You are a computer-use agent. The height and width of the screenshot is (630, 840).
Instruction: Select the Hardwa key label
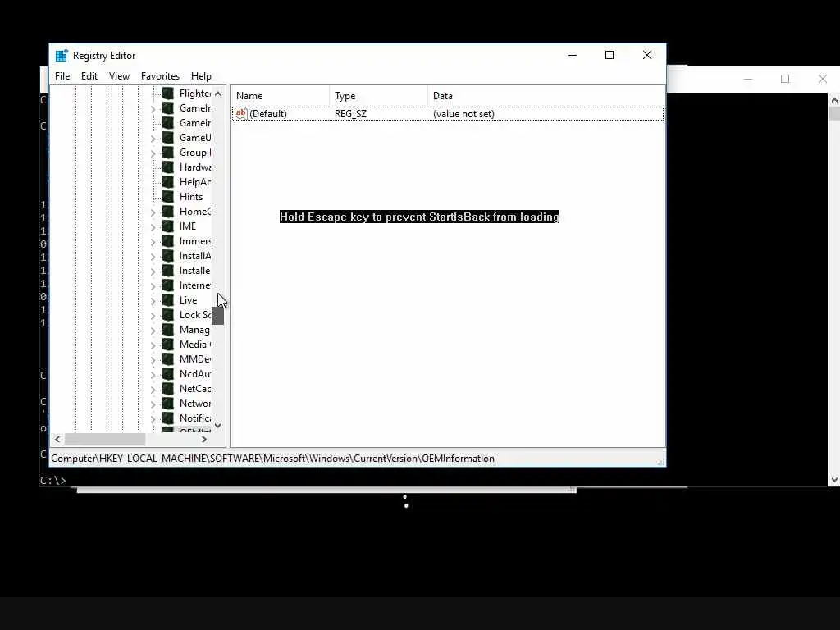tap(195, 167)
